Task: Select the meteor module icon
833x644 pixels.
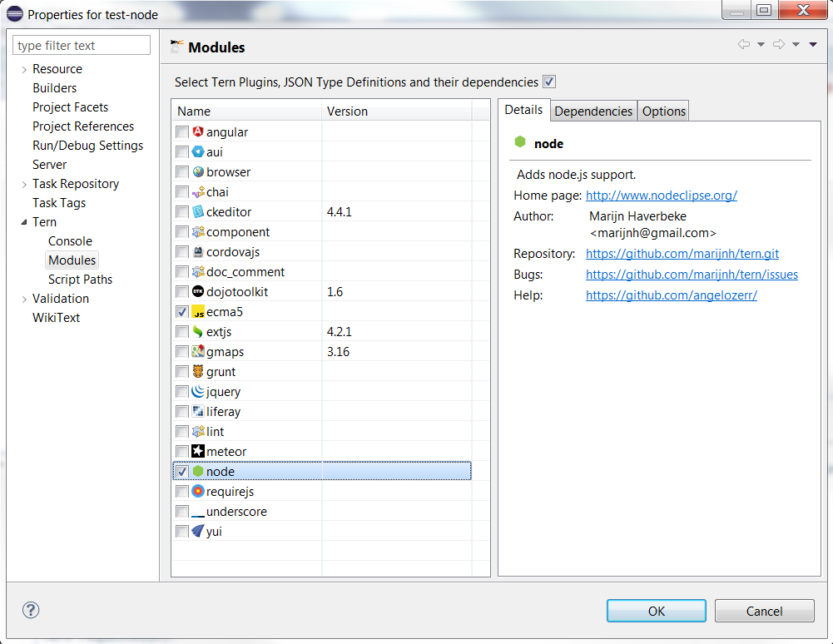Action: (x=197, y=451)
